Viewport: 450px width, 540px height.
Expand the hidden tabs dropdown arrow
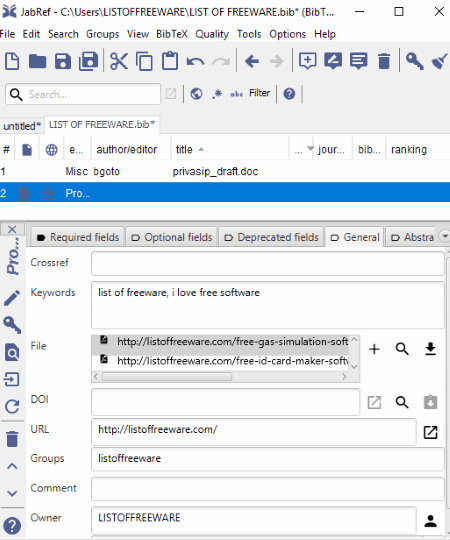(x=445, y=236)
